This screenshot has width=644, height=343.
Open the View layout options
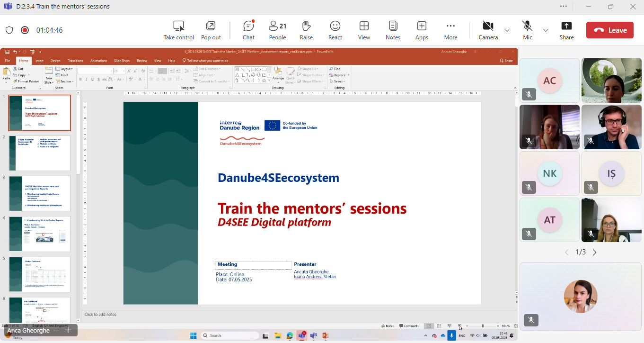click(x=364, y=30)
